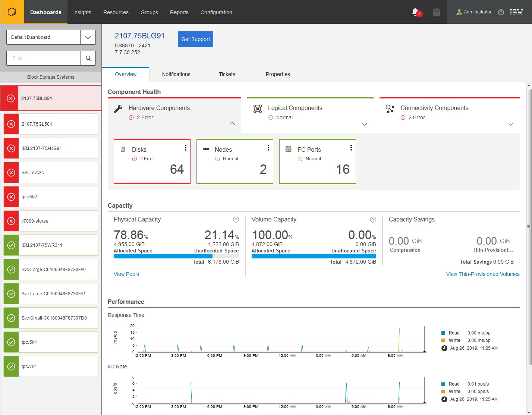Click the Get Support button

click(x=195, y=39)
